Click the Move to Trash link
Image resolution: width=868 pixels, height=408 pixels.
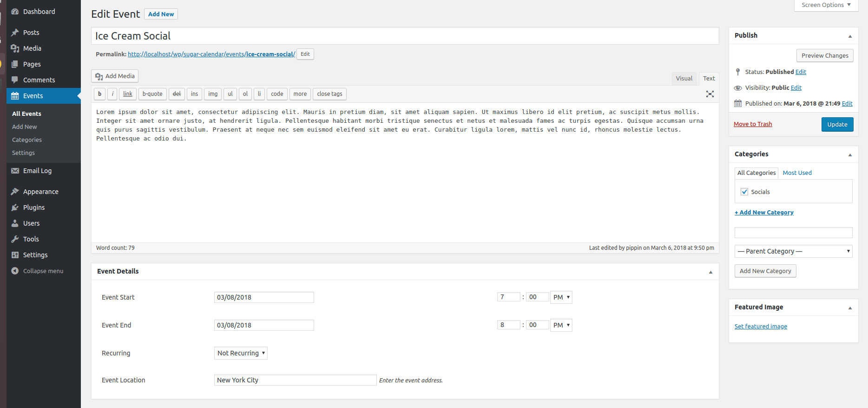(x=753, y=124)
